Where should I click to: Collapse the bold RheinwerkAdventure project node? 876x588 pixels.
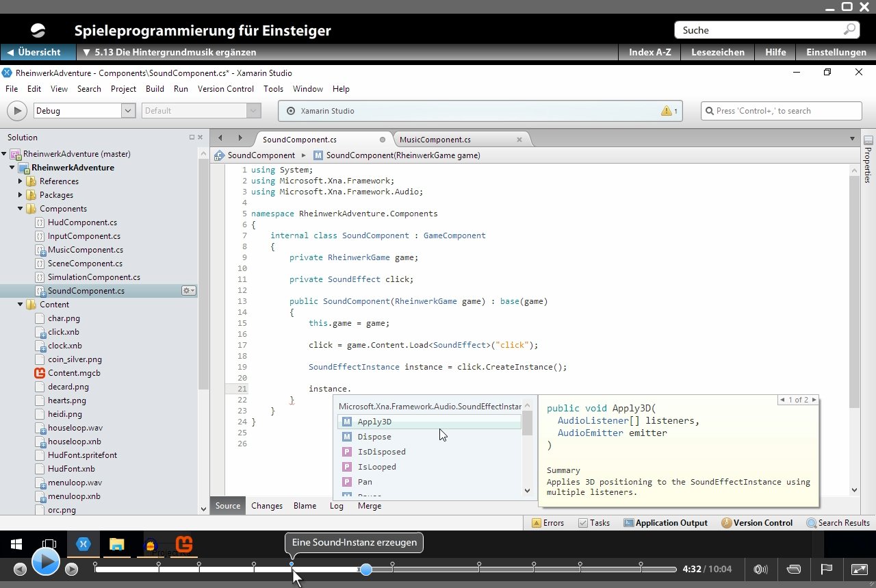(13, 168)
